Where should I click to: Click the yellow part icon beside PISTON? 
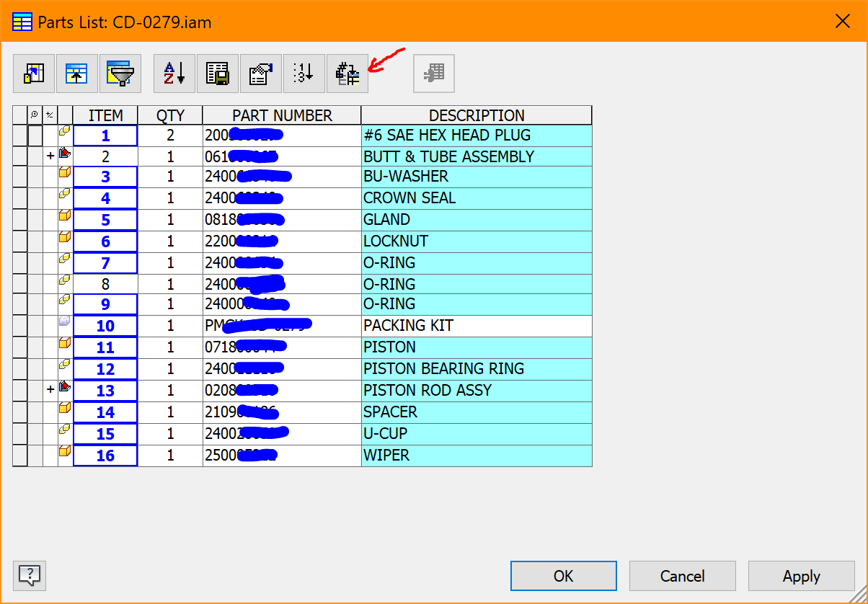coord(63,347)
